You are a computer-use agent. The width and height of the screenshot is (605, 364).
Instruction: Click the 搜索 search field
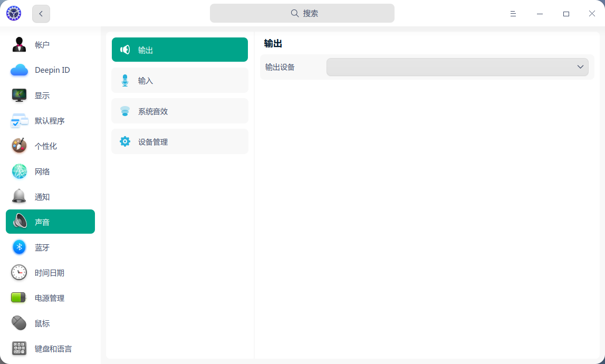tap(302, 13)
